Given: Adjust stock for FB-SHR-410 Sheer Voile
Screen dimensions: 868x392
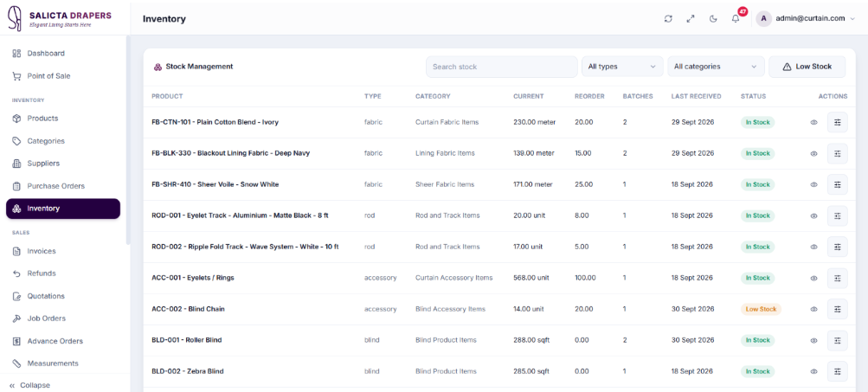Looking at the screenshot, I should point(838,184).
